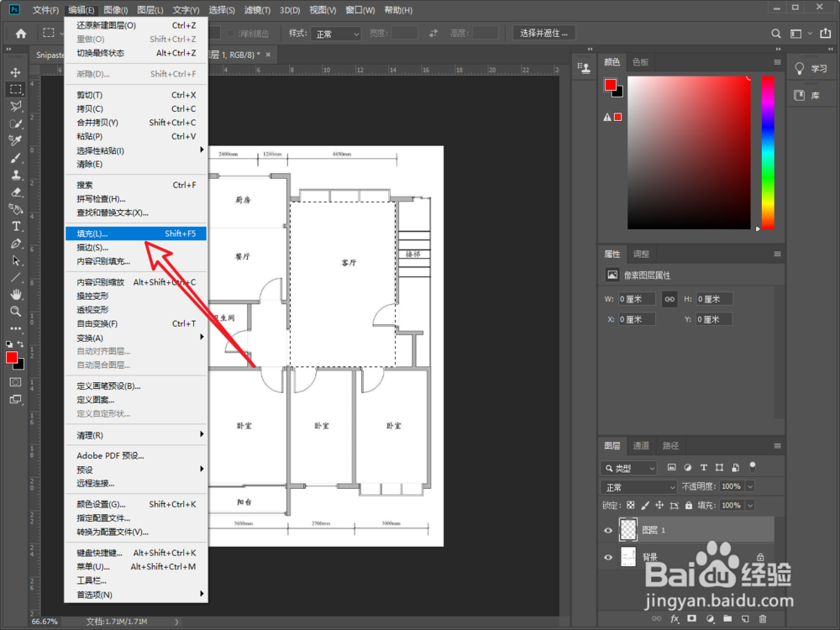The height and width of the screenshot is (630, 840).
Task: Open layer styles with the fx icon
Action: pyautogui.click(x=675, y=618)
